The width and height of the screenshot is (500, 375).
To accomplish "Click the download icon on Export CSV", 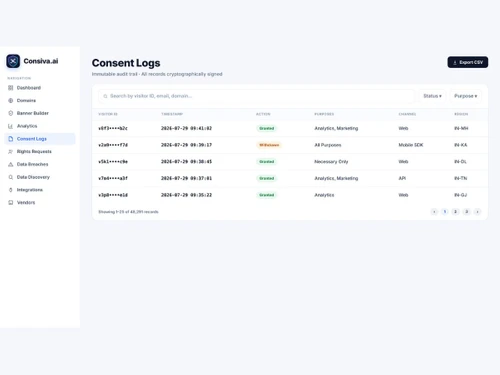I will 455,62.
